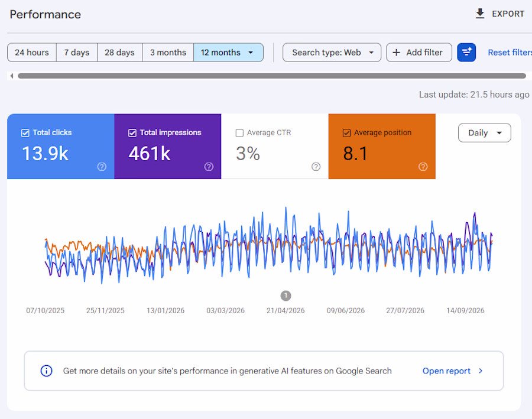The image size is (532, 419).
Task: Click help icon on Total clicks card
Action: (x=102, y=167)
